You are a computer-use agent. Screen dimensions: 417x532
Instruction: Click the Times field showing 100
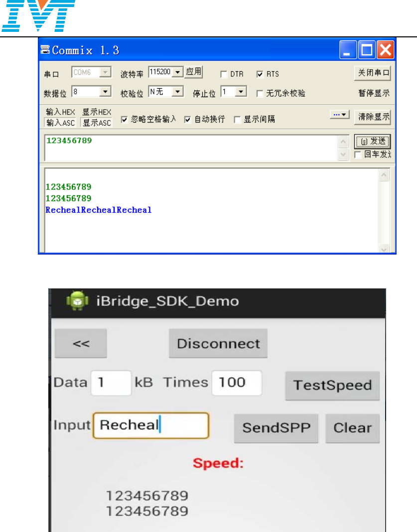tap(237, 383)
